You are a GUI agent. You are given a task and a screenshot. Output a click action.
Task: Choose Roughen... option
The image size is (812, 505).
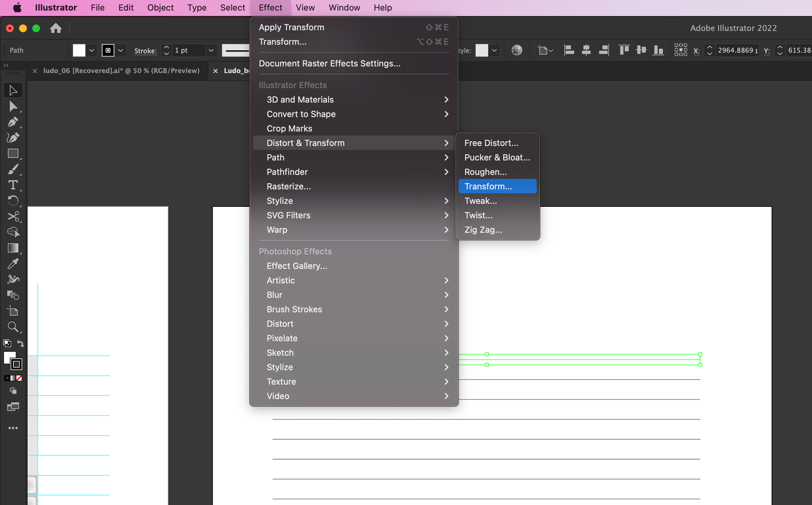[497, 172]
